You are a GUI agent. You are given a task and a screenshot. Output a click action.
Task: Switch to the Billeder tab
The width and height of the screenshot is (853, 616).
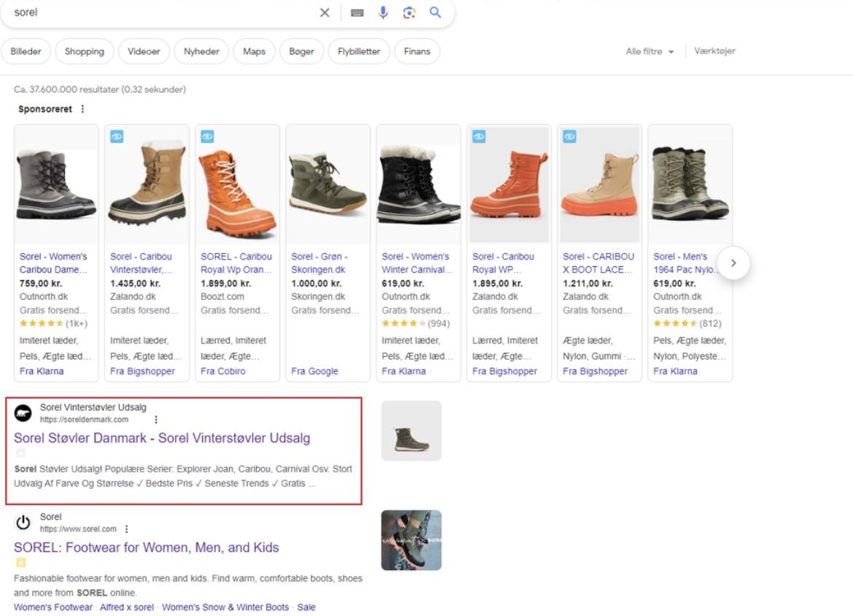pyautogui.click(x=26, y=52)
